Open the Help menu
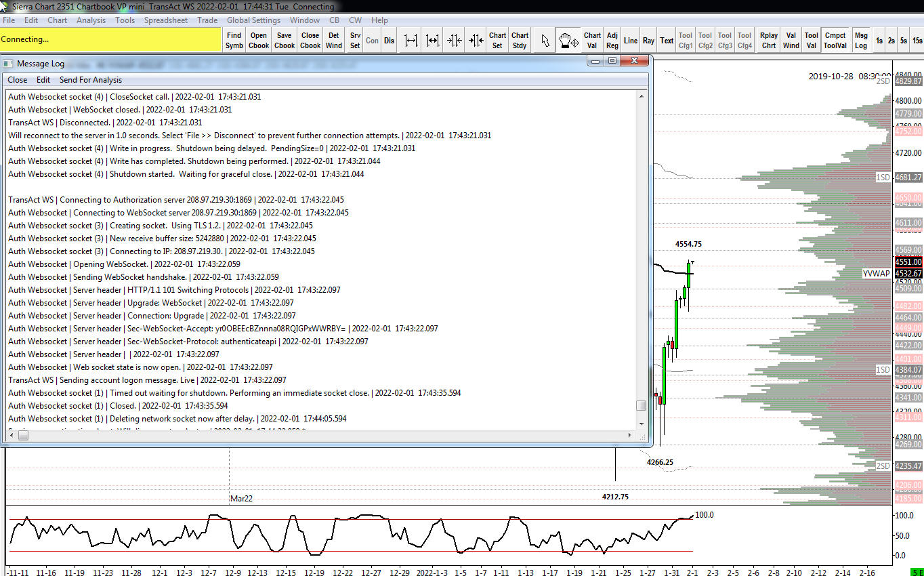The height and width of the screenshot is (576, 924). [380, 20]
